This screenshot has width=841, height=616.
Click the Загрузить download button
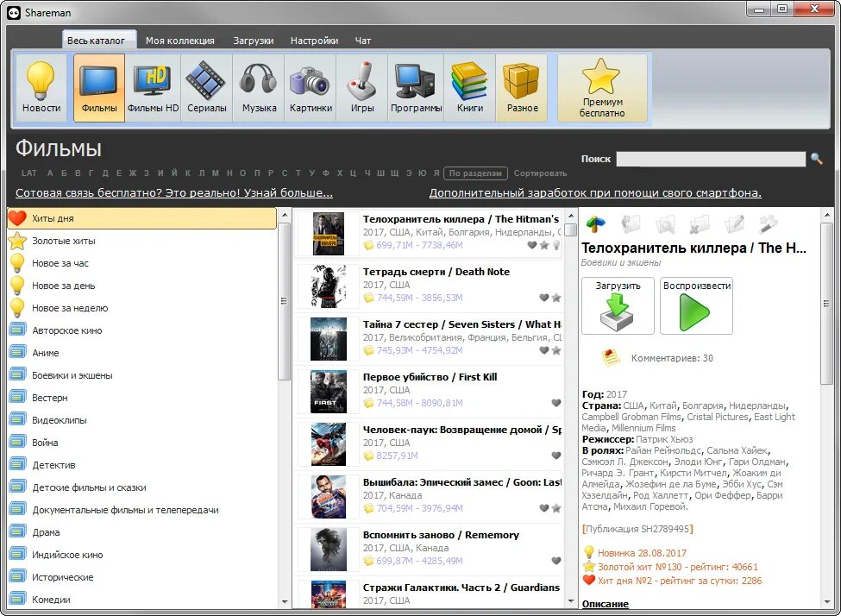tap(618, 306)
